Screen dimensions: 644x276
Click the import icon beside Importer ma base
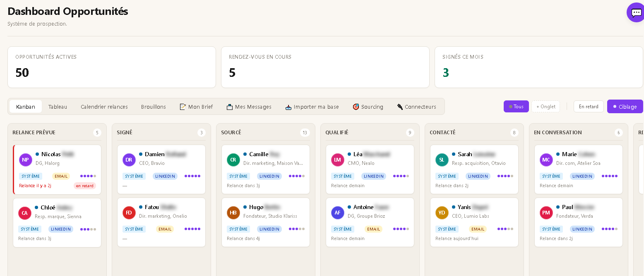pos(288,107)
